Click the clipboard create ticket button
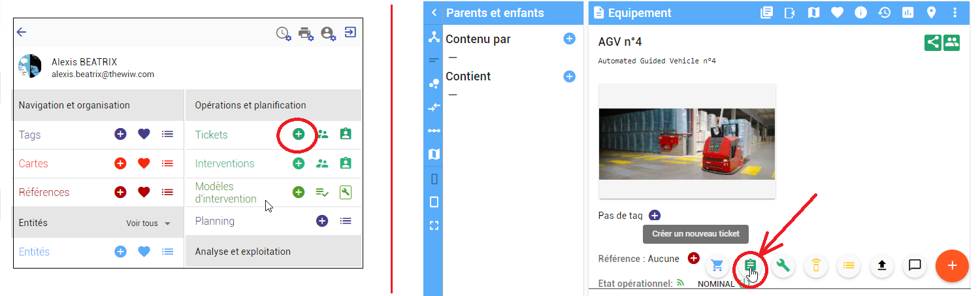The width and height of the screenshot is (980, 296). 750,265
